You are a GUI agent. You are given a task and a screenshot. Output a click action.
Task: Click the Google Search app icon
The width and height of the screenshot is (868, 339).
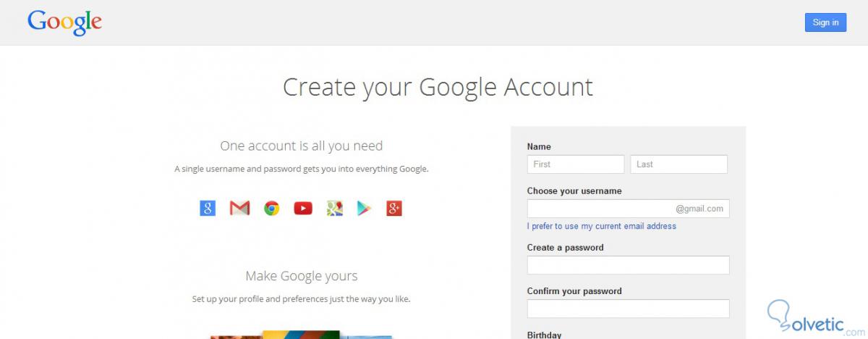208,209
